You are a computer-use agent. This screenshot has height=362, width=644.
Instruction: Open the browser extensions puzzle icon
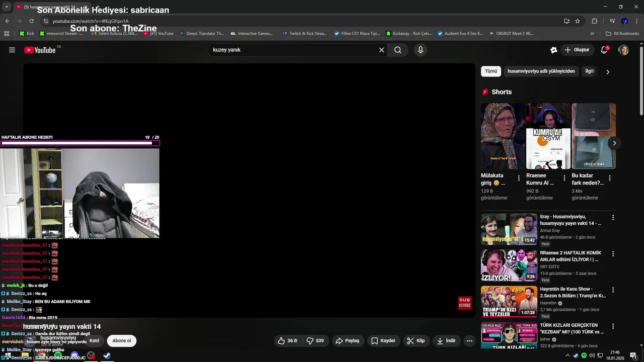(595, 21)
